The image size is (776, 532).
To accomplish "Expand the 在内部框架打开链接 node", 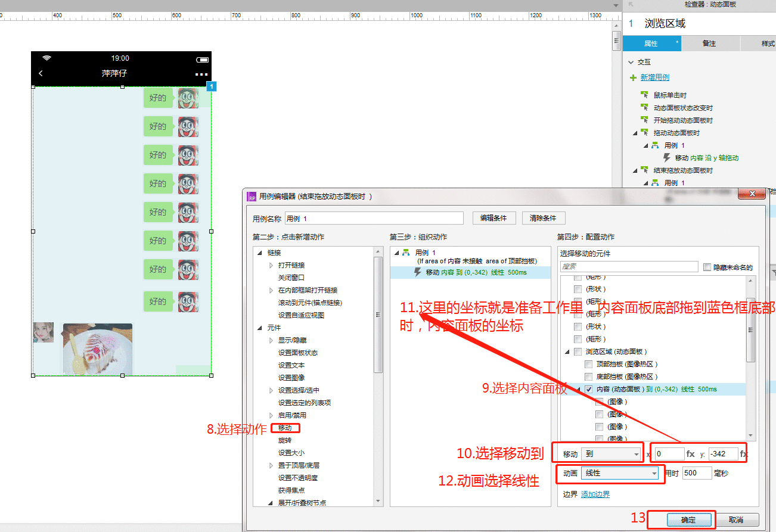I will click(x=271, y=290).
